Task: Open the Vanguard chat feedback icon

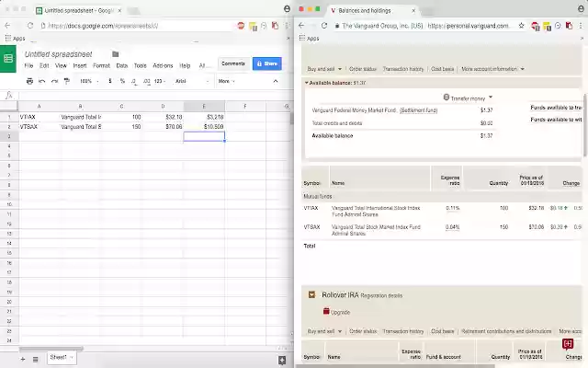Action: coord(568,343)
